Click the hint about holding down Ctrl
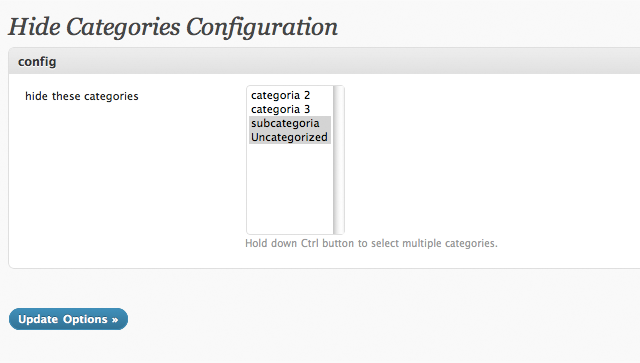 click(x=371, y=243)
